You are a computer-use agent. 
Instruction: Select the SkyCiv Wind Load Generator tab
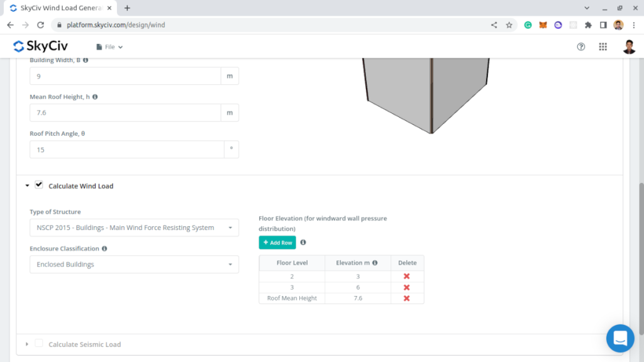(x=57, y=8)
